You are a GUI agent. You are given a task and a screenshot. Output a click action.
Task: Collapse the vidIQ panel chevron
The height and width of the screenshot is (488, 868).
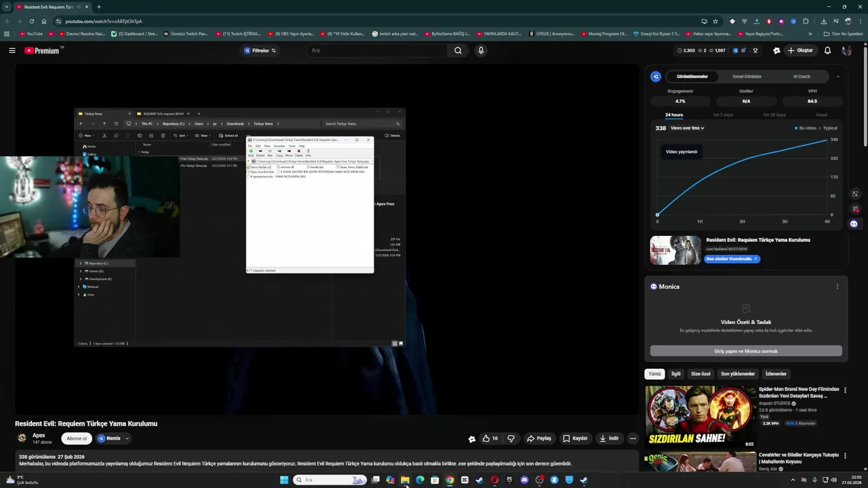(837, 77)
